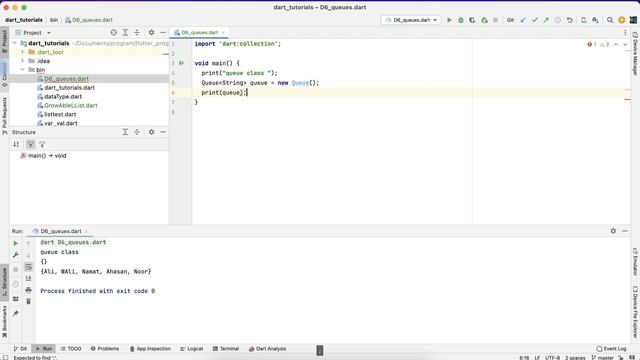Collapse the bin folder

tap(22, 70)
